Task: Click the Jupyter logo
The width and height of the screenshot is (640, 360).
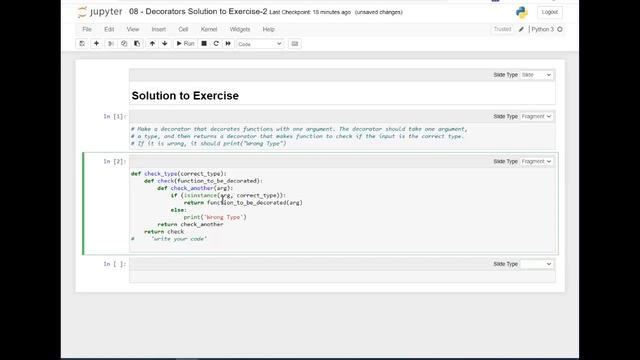Action: coord(100,12)
